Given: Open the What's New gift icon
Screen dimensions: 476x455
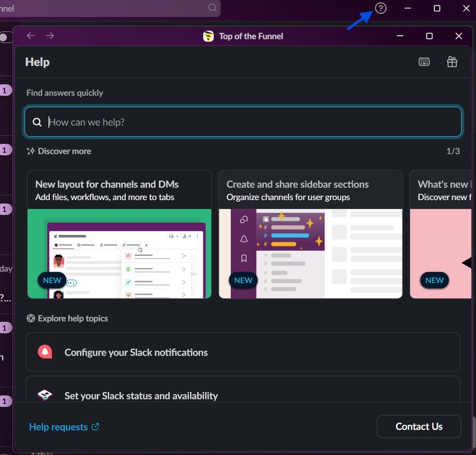Looking at the screenshot, I should pos(452,62).
